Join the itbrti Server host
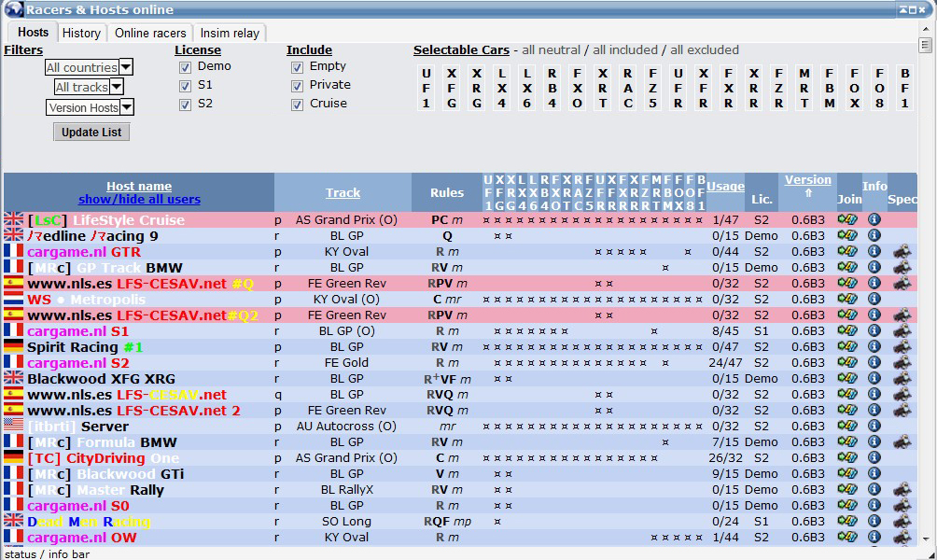 point(847,427)
